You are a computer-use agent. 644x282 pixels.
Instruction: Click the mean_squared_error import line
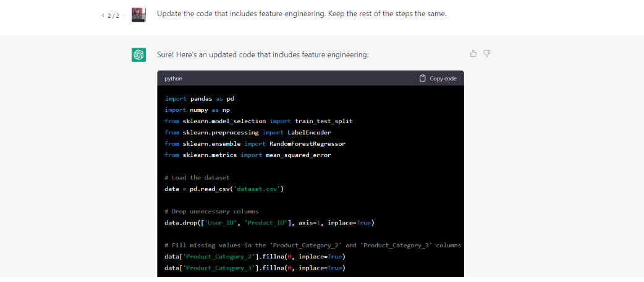248,155
